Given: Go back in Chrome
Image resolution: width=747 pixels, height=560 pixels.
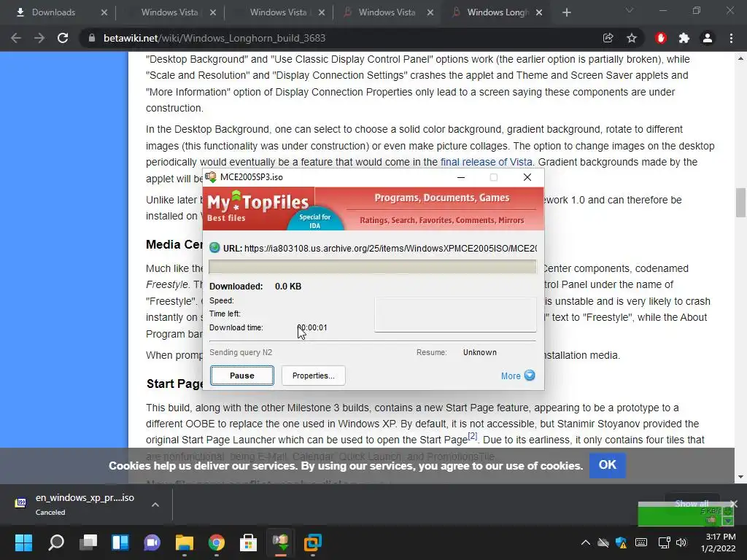Looking at the screenshot, I should point(16,38).
